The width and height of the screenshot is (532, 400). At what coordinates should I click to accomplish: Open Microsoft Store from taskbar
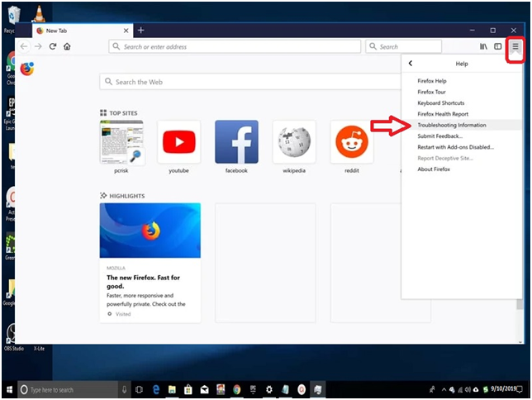188,389
